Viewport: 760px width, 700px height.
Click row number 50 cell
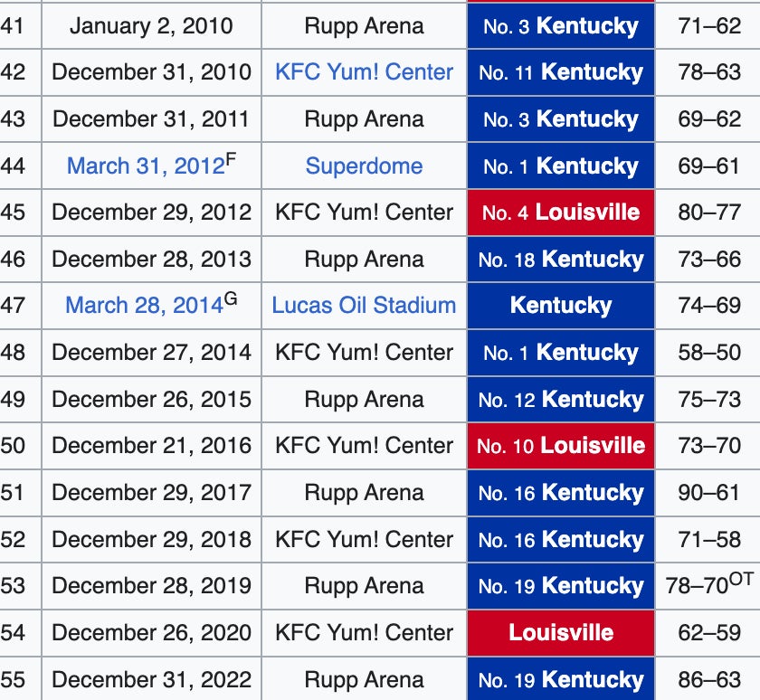pos(14,446)
